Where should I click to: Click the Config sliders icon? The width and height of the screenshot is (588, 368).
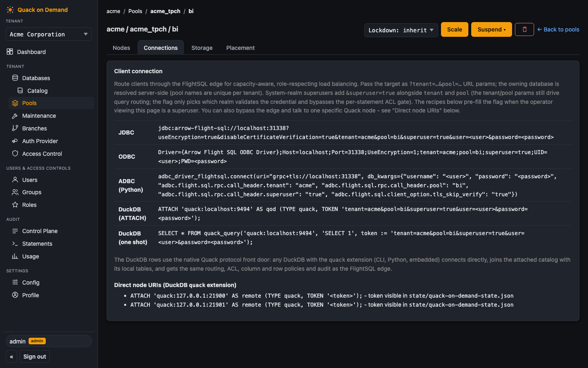(15, 283)
